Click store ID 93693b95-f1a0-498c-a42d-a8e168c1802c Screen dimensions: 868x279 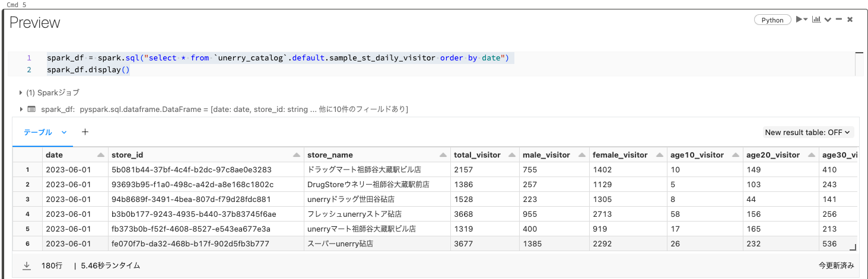click(192, 185)
